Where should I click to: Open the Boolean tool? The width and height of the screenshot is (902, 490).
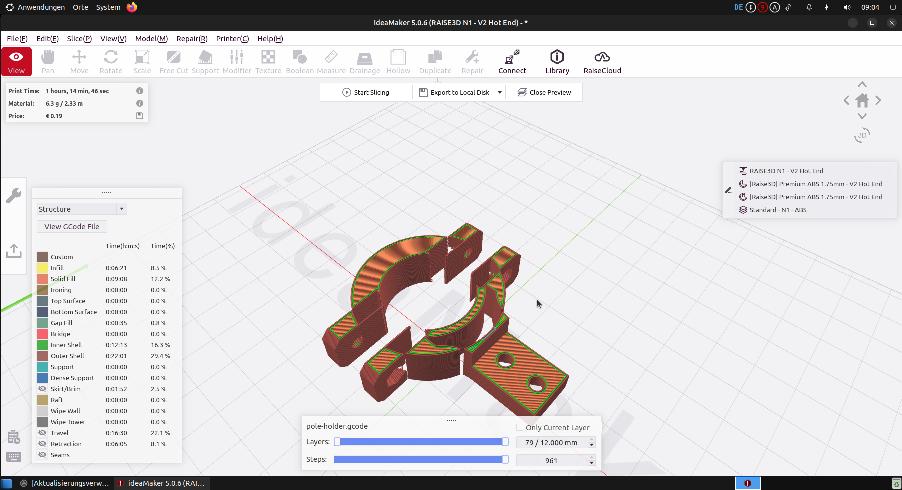(x=300, y=62)
